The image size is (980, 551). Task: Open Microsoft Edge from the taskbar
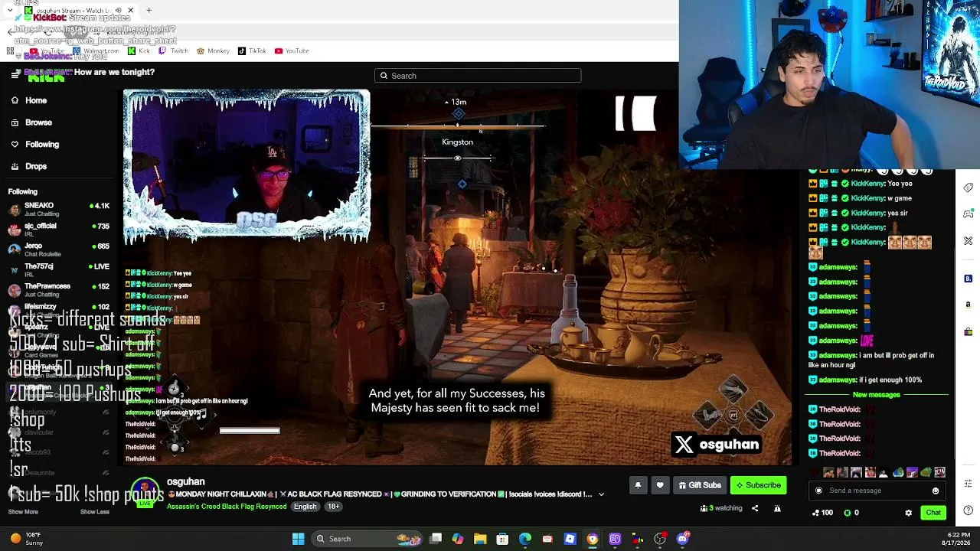coord(525,539)
